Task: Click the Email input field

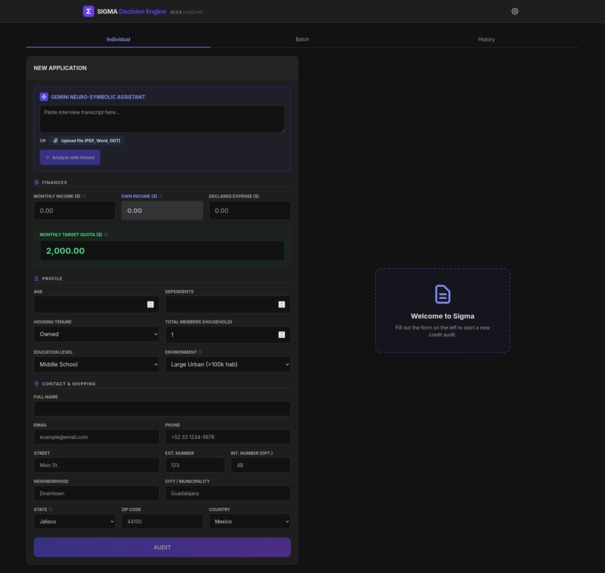Action: point(96,437)
